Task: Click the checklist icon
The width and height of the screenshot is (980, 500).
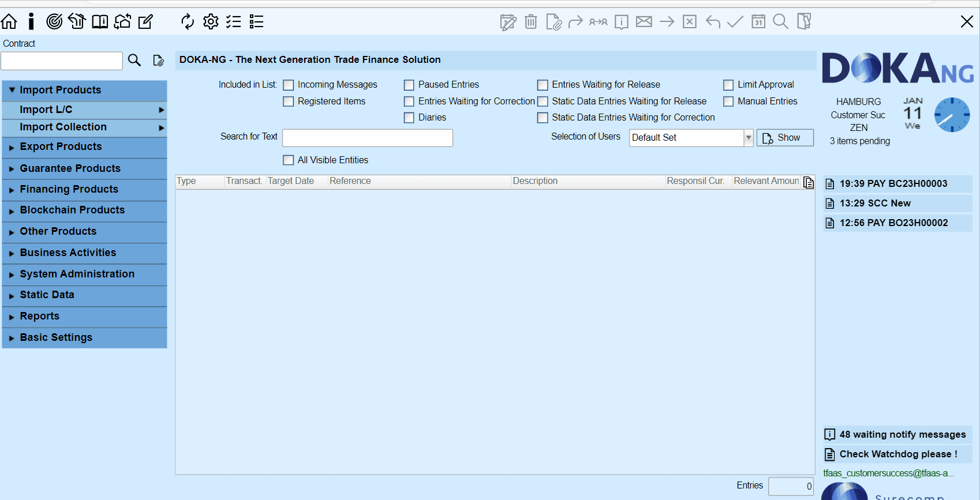Action: click(234, 22)
